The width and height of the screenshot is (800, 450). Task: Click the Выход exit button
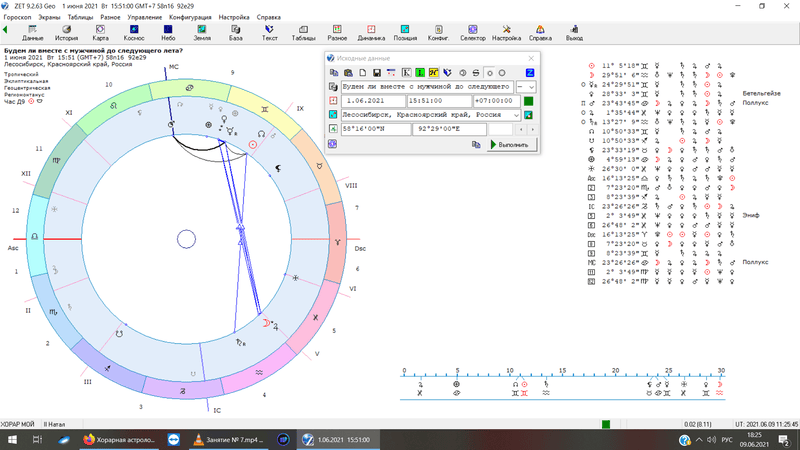574,32
